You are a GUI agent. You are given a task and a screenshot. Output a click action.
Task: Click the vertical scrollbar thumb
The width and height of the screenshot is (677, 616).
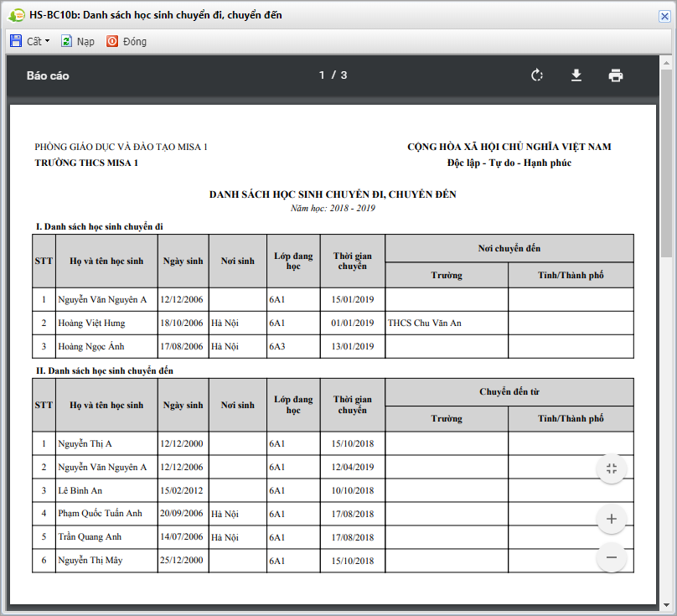coord(666,163)
